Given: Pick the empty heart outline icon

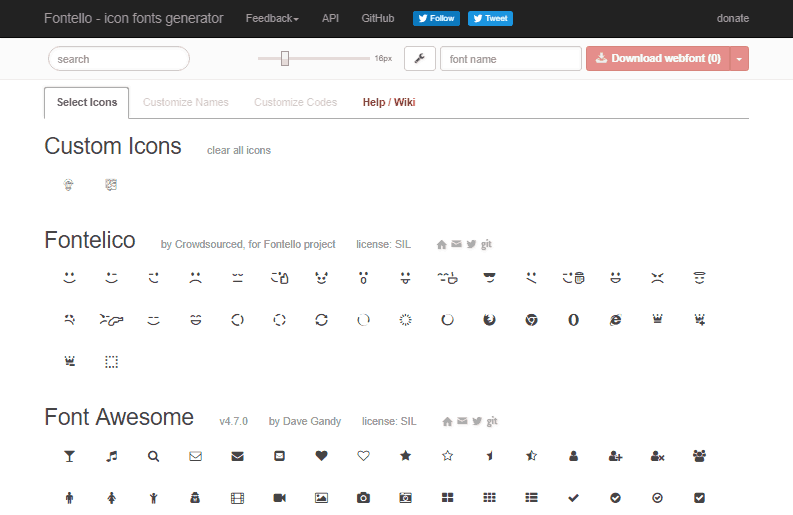Looking at the screenshot, I should pyautogui.click(x=363, y=456).
